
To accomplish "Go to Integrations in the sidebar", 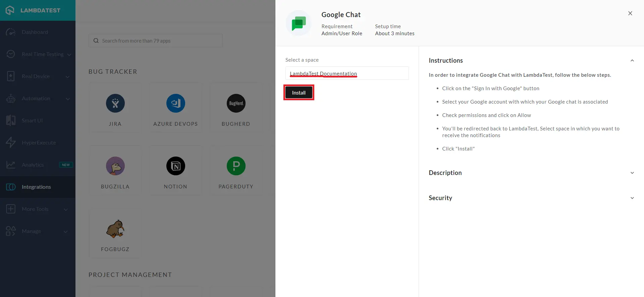I will 36,187.
